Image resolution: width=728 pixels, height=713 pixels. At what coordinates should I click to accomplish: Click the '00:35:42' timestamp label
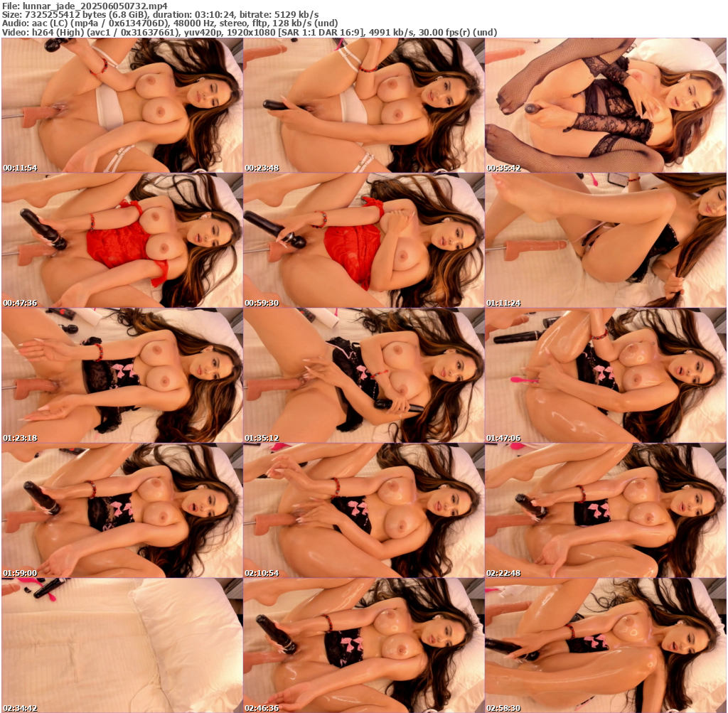point(504,168)
